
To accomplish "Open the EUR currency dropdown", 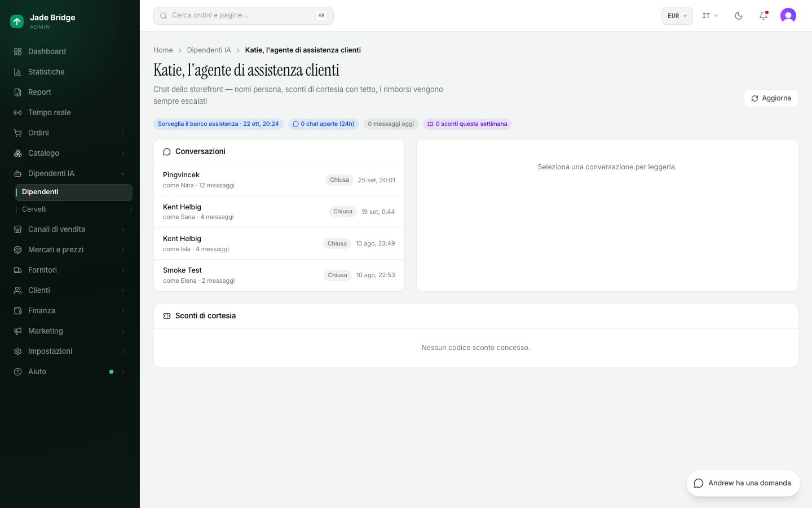I will tap(677, 16).
